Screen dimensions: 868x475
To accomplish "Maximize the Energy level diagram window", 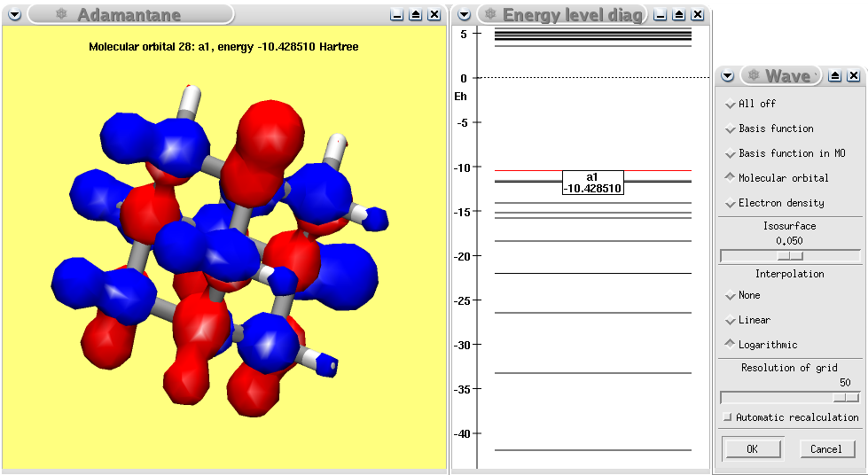I will 678,14.
